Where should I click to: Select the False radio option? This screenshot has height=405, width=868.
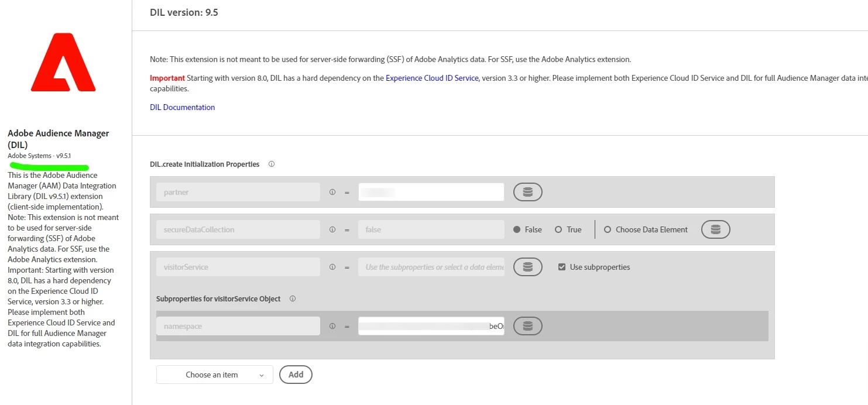517,229
